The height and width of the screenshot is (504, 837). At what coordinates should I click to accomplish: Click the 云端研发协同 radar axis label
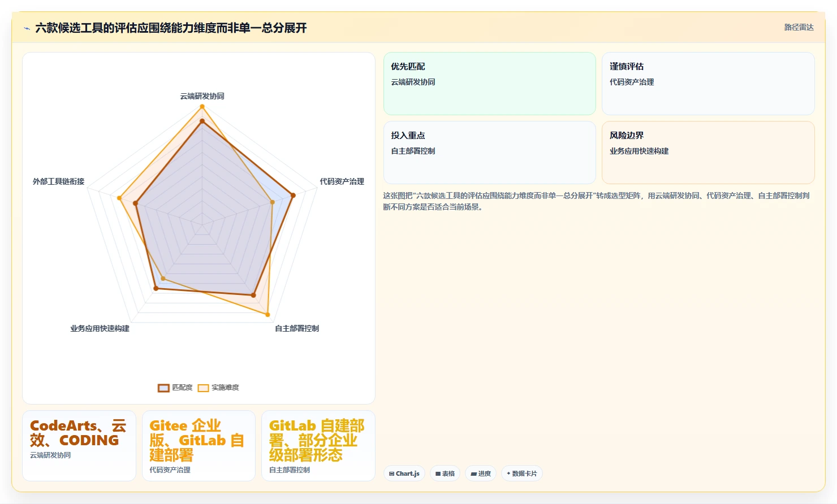click(202, 96)
